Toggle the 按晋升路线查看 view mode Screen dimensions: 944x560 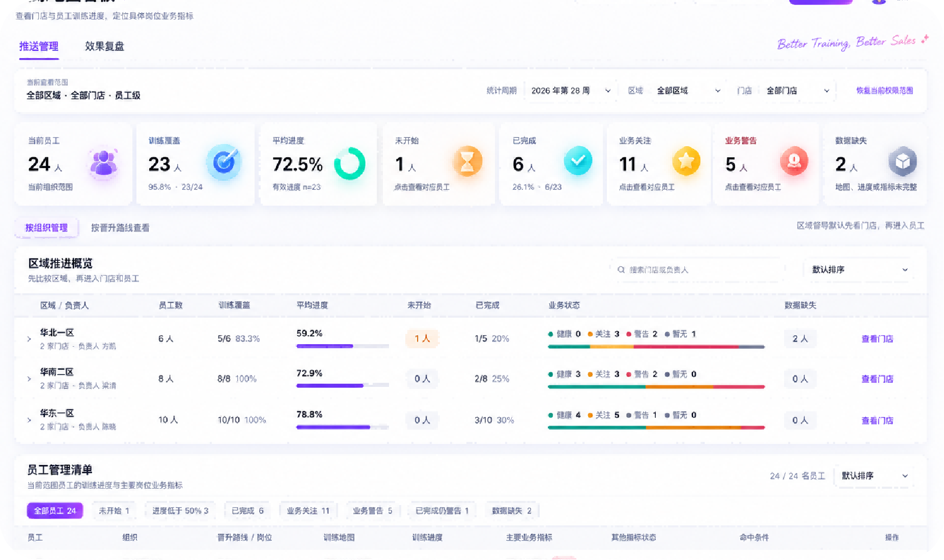[x=120, y=228]
